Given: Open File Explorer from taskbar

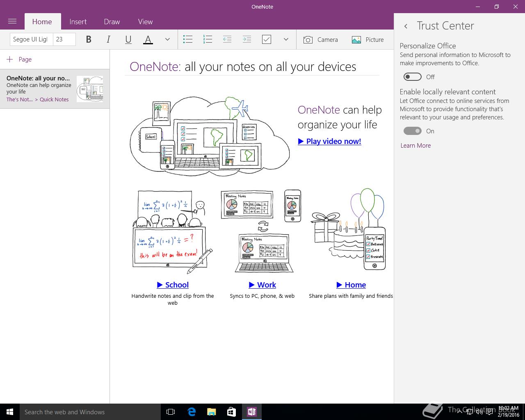Looking at the screenshot, I should 211,412.
